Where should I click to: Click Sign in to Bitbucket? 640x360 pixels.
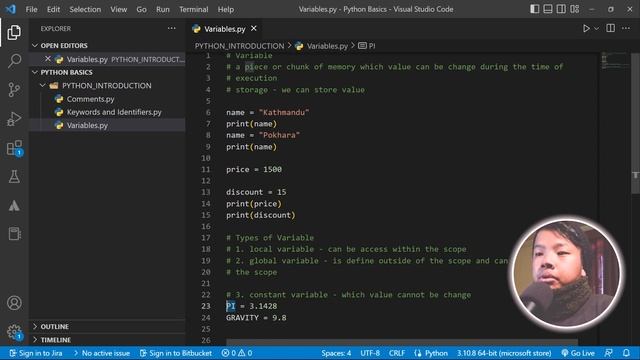(176, 353)
